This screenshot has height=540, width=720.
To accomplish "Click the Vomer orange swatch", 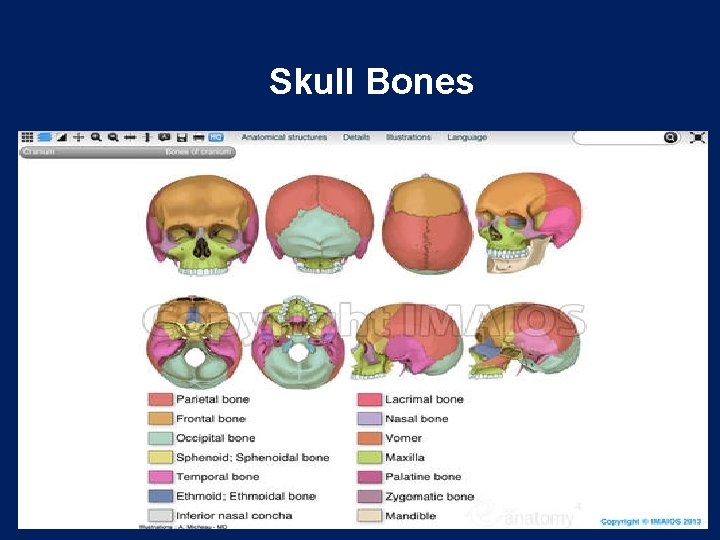I will [x=370, y=438].
